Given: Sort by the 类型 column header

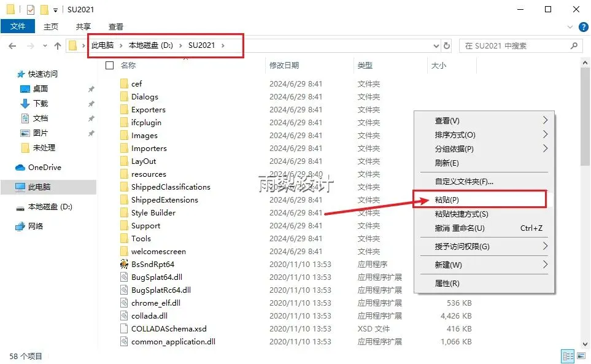Looking at the screenshot, I should click(x=365, y=66).
